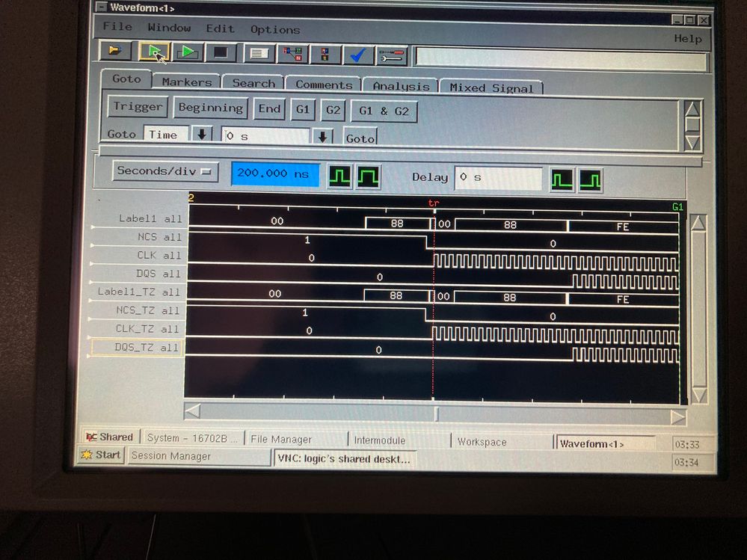
Task: Click the Beginning button
Action: (211, 108)
